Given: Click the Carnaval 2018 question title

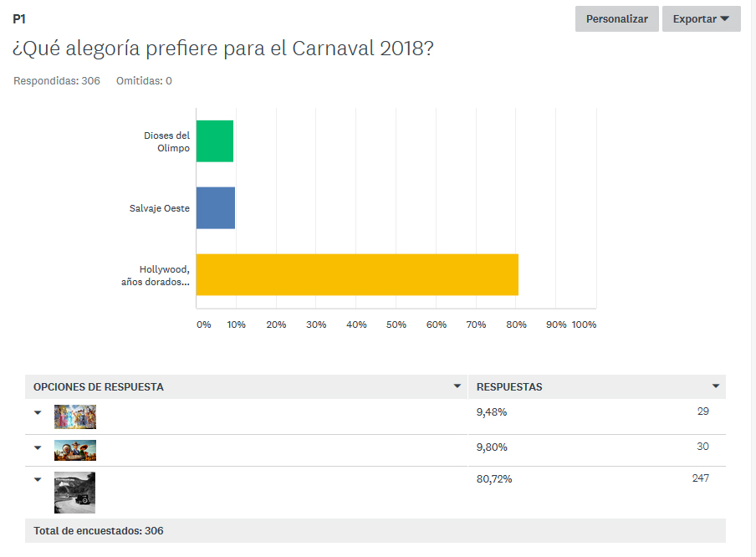Looking at the screenshot, I should click(222, 49).
